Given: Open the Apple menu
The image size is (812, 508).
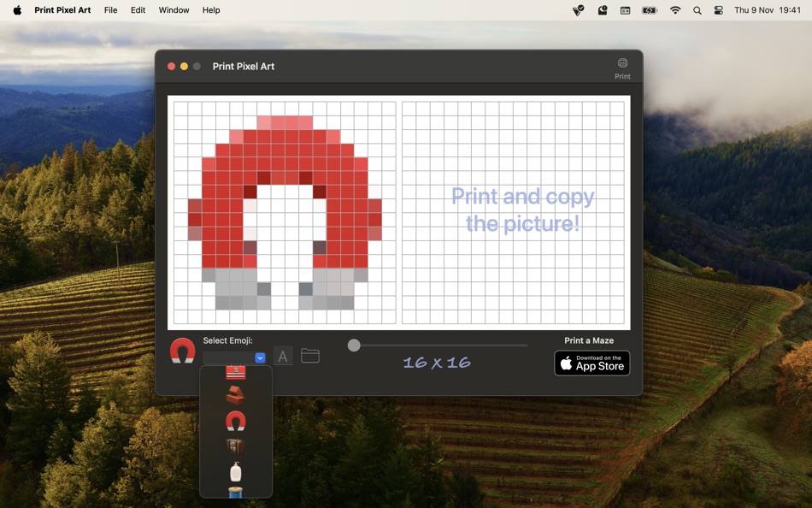Looking at the screenshot, I should (17, 10).
